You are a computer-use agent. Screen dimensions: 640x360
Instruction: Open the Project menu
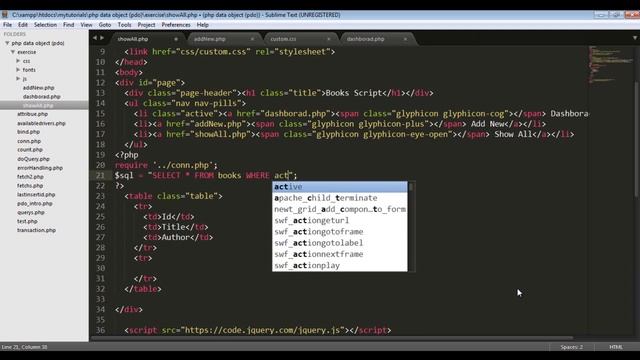point(146,25)
